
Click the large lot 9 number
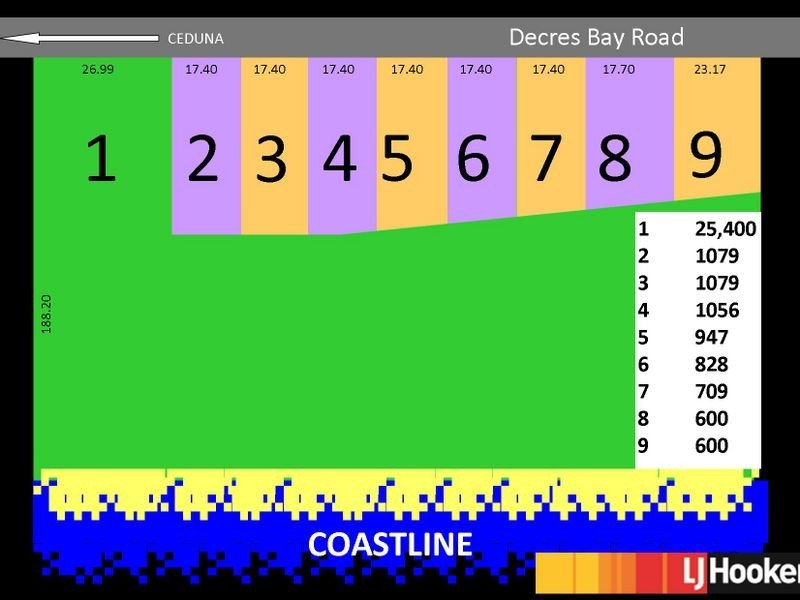point(706,155)
